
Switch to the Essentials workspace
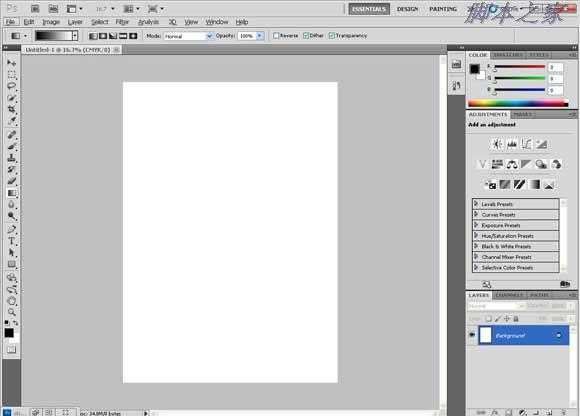pyautogui.click(x=369, y=9)
